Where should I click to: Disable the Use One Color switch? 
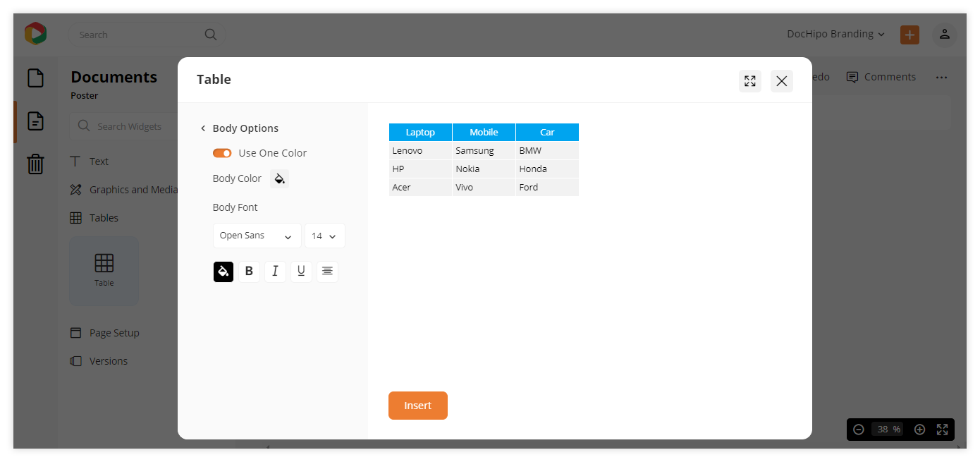click(x=222, y=153)
